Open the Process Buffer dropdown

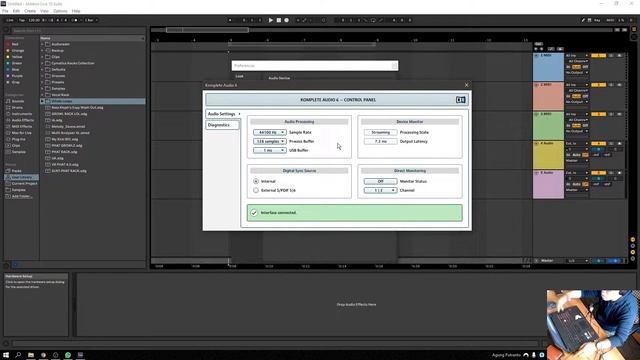tap(269, 141)
